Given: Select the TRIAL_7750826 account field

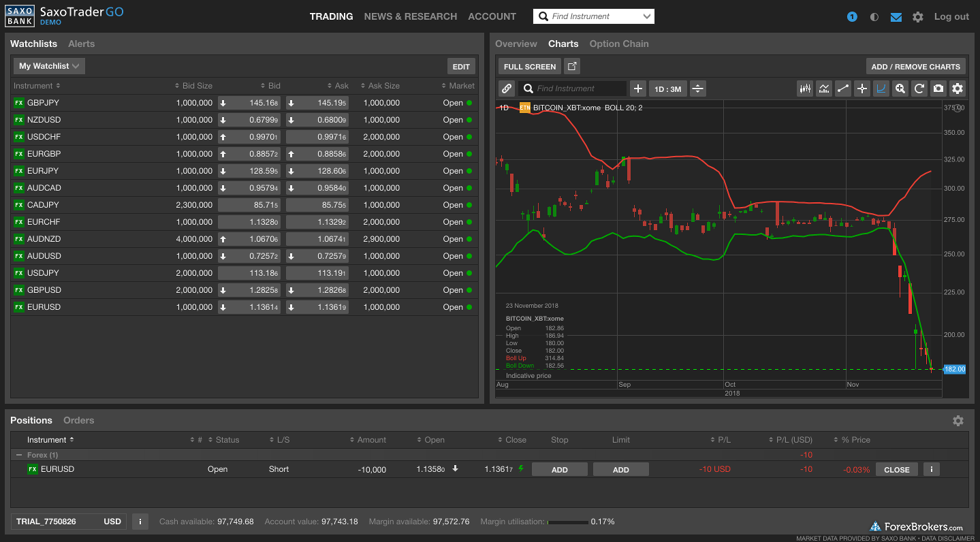Looking at the screenshot, I should click(69, 522).
